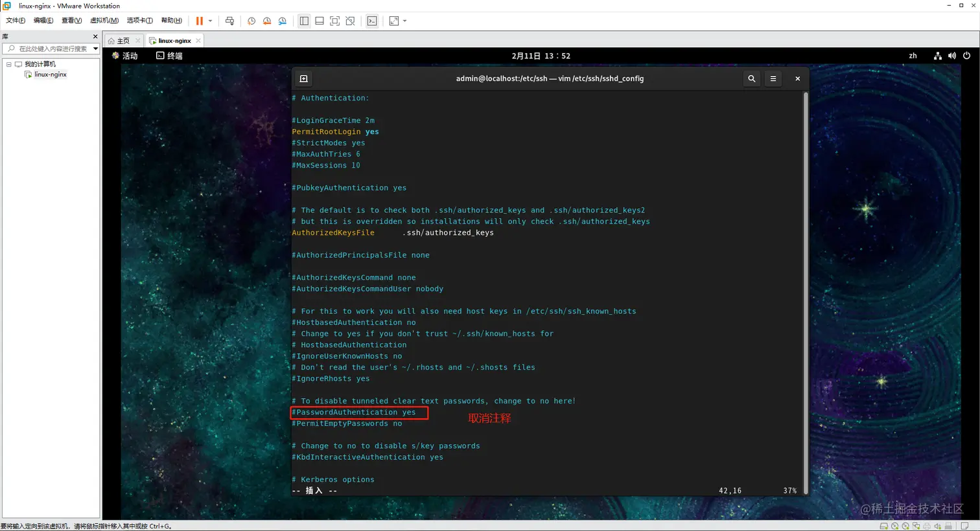The width and height of the screenshot is (980, 531).
Task: Open the 帮助(H) menu
Action: point(171,21)
